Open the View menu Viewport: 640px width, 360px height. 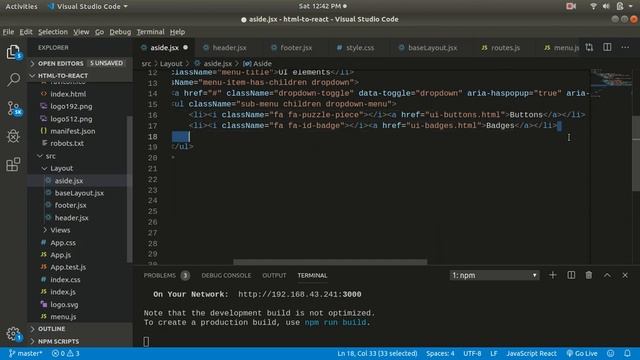coord(81,31)
